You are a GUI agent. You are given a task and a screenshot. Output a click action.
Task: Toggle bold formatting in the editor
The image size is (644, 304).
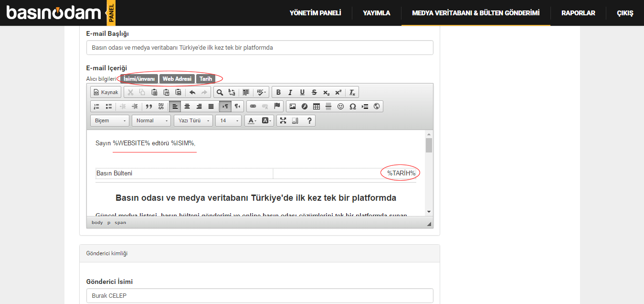click(x=278, y=92)
